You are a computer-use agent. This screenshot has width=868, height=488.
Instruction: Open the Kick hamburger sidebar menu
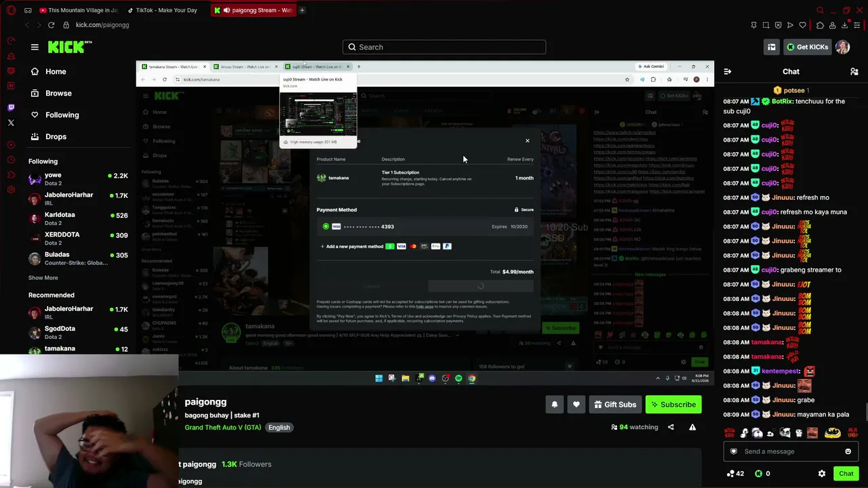(x=35, y=47)
